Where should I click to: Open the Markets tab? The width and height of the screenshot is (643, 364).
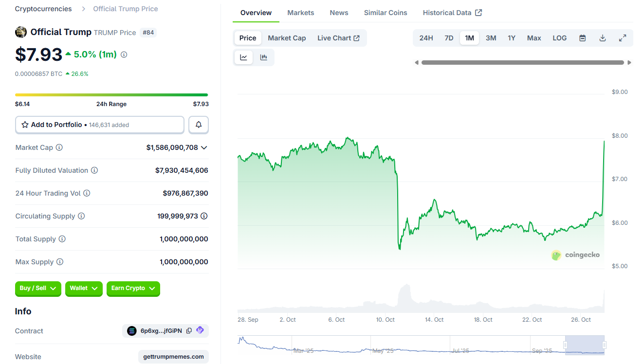point(300,13)
